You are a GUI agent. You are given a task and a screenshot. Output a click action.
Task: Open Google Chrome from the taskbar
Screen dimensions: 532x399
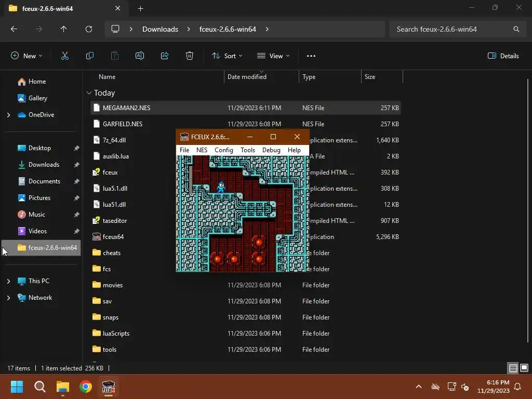86,387
